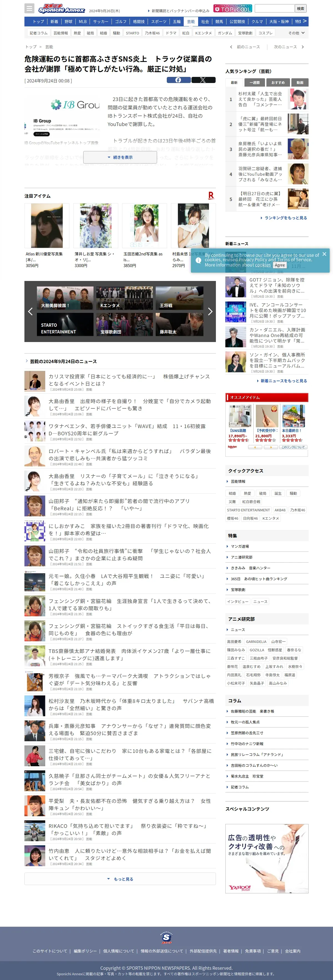
Task: Open 競馬 in main navigation
Action: pos(219,22)
